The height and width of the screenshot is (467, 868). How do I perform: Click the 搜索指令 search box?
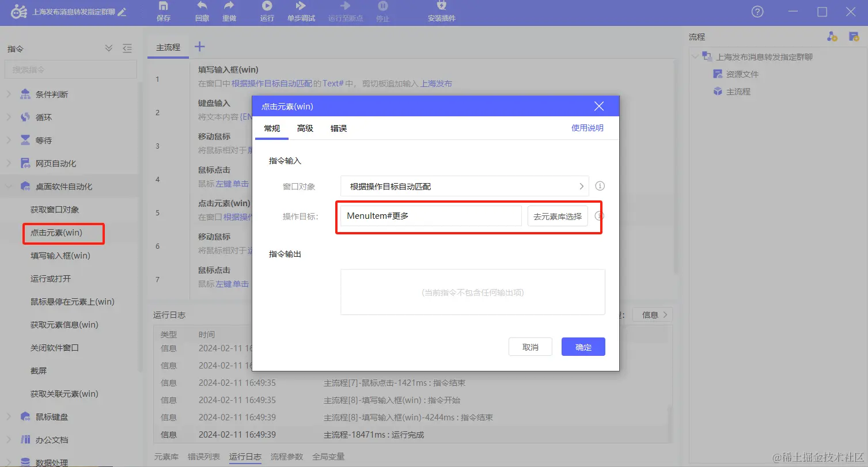(x=71, y=70)
